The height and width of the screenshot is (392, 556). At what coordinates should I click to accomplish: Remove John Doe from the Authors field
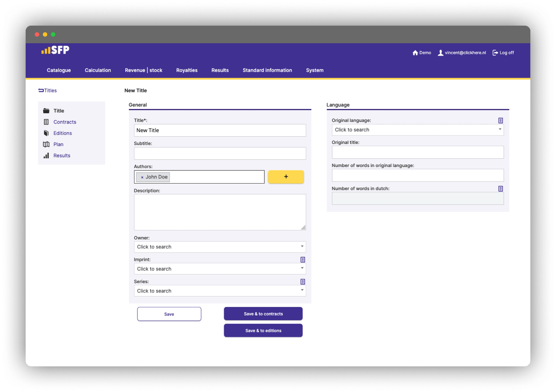pos(142,177)
